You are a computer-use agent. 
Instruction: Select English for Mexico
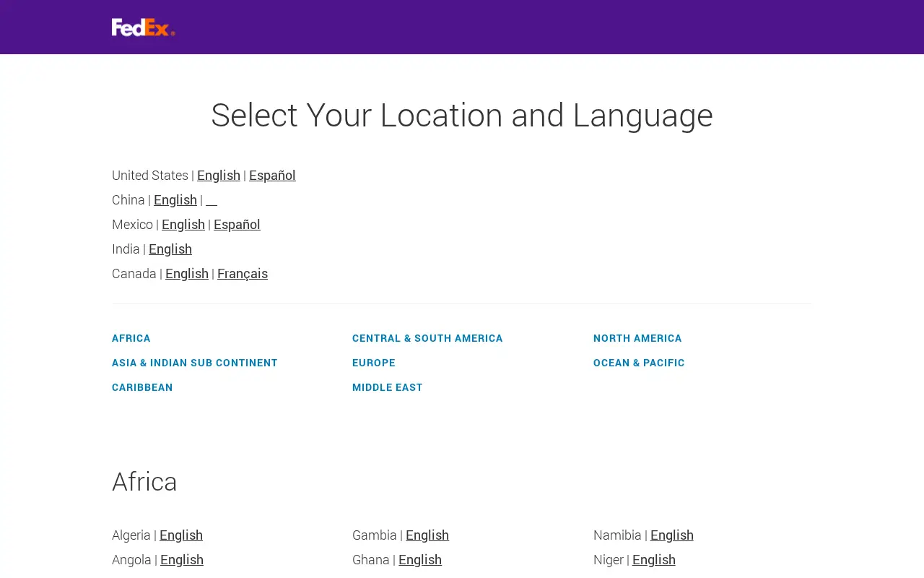[183, 224]
